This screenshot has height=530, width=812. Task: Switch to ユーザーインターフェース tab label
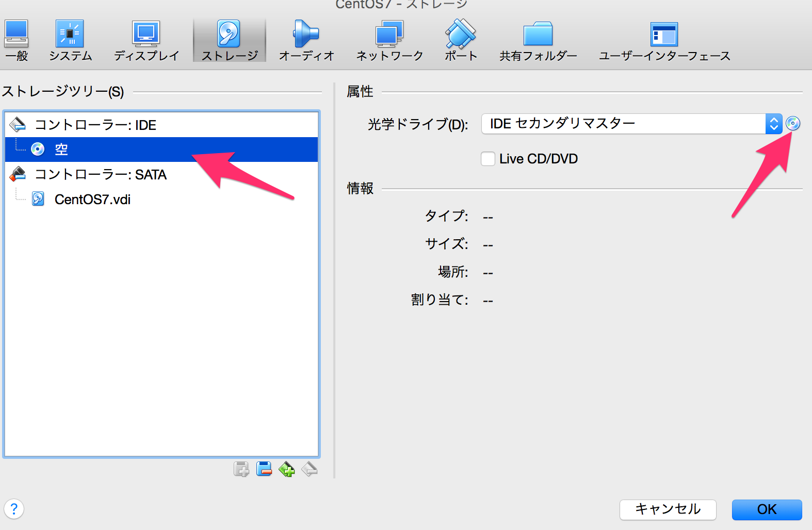coord(664,56)
